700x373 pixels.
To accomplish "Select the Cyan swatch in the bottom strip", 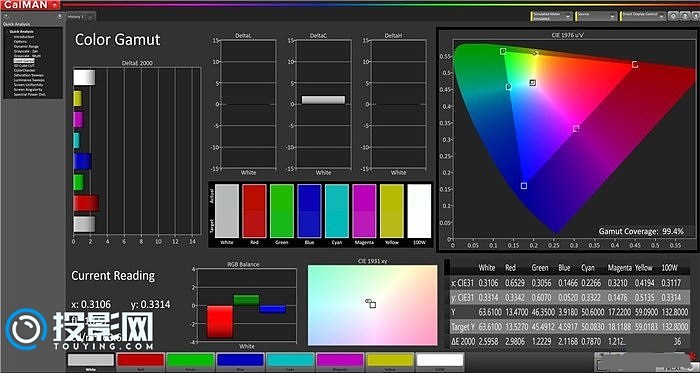I will click(290, 360).
